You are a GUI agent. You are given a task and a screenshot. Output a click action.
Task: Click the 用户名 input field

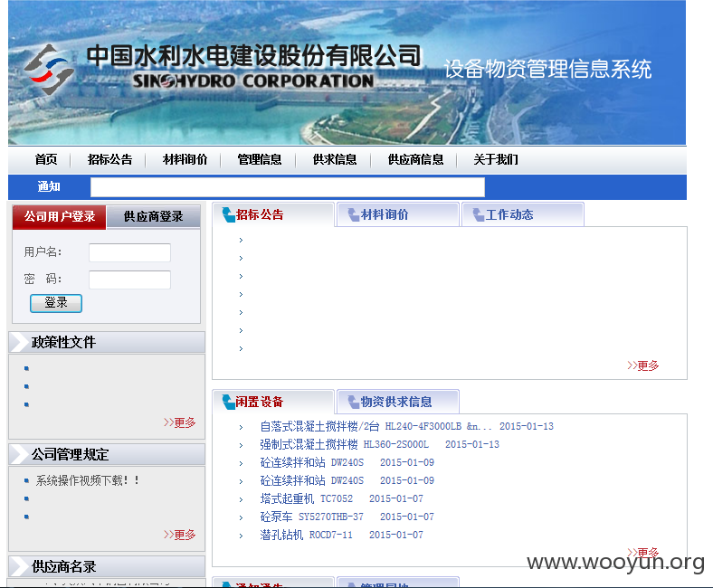tap(129, 252)
